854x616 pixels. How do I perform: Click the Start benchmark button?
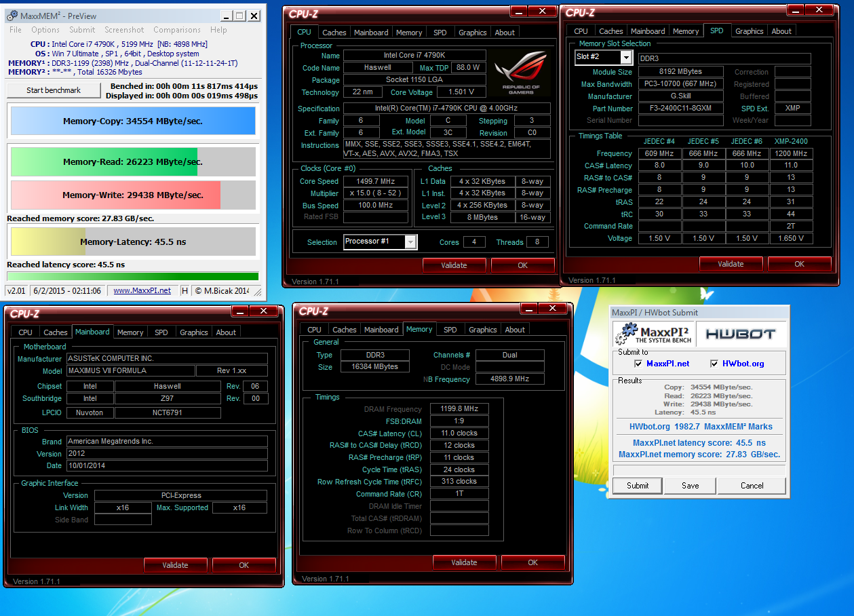click(x=54, y=90)
